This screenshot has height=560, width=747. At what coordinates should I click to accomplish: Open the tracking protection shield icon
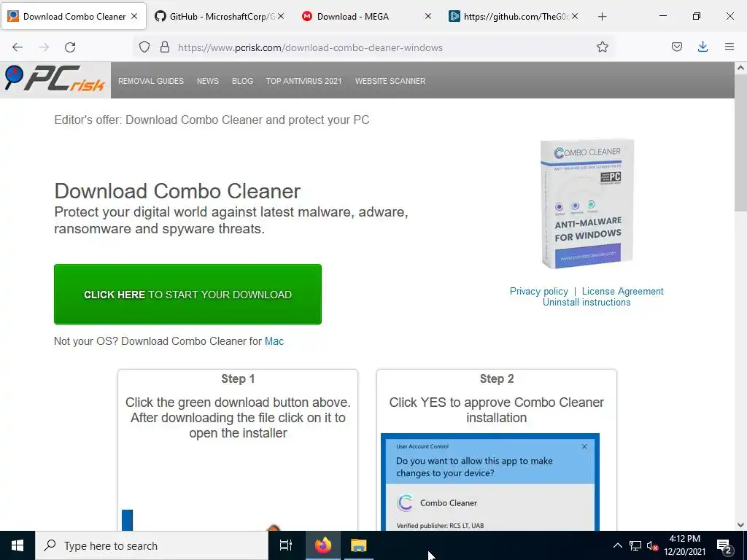click(x=144, y=47)
